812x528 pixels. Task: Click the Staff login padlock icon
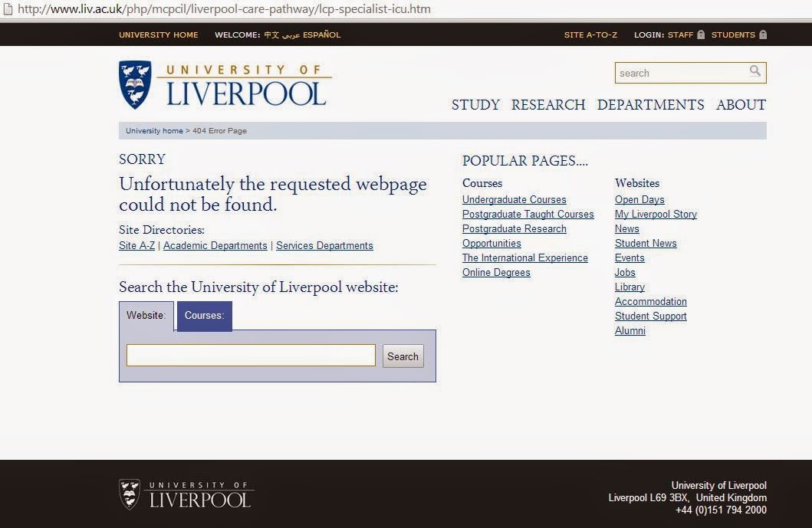point(701,34)
